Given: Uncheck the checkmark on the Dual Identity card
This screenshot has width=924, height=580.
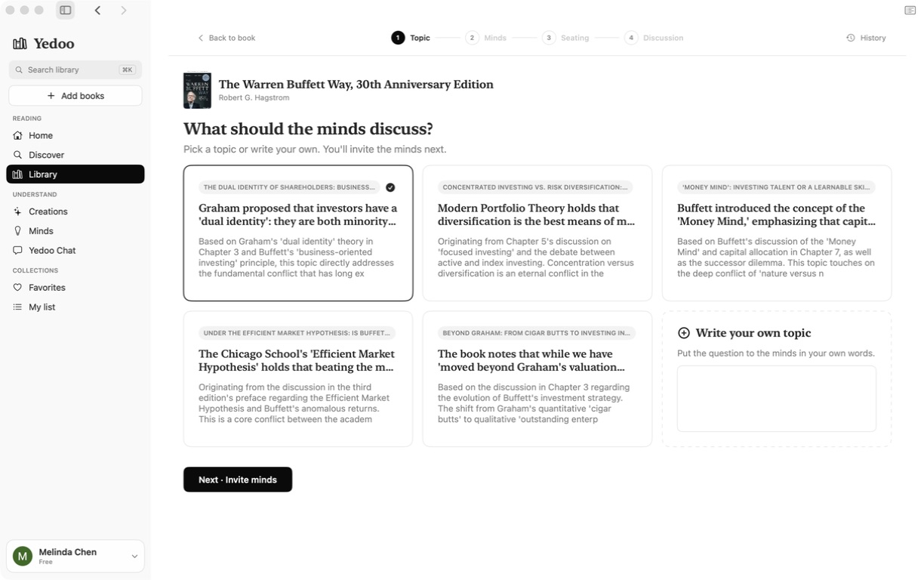Looking at the screenshot, I should (390, 187).
